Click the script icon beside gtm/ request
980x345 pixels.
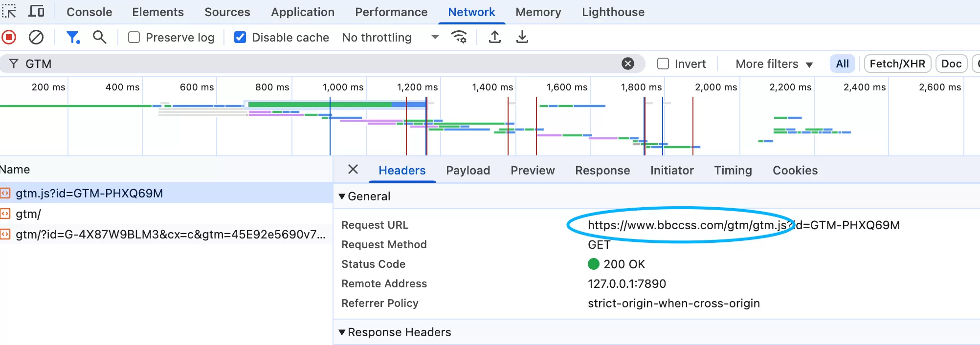pos(5,214)
